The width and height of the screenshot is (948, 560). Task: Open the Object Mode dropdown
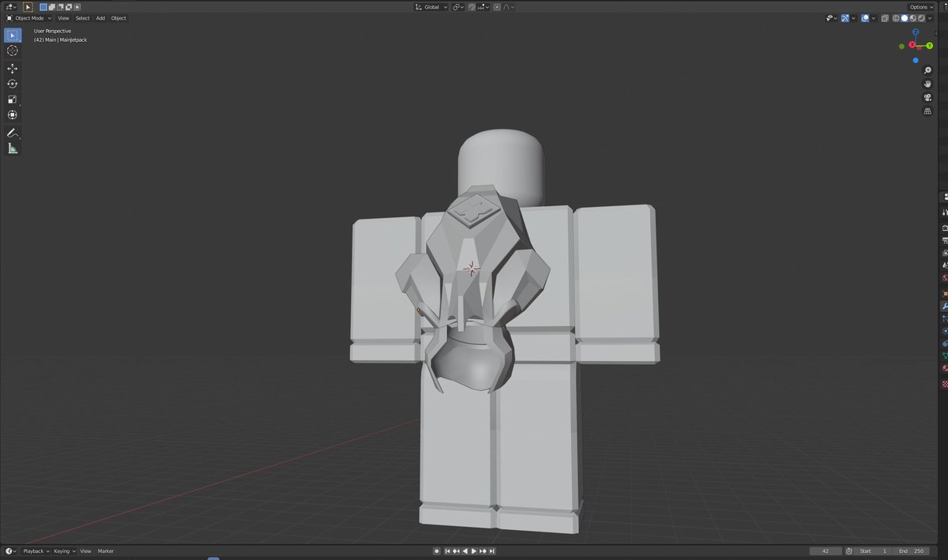(x=28, y=18)
